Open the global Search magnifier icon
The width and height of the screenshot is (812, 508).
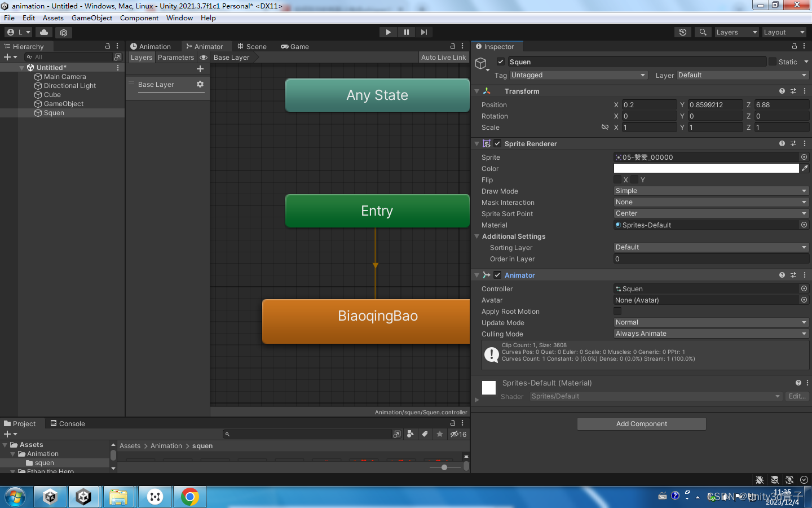(703, 32)
